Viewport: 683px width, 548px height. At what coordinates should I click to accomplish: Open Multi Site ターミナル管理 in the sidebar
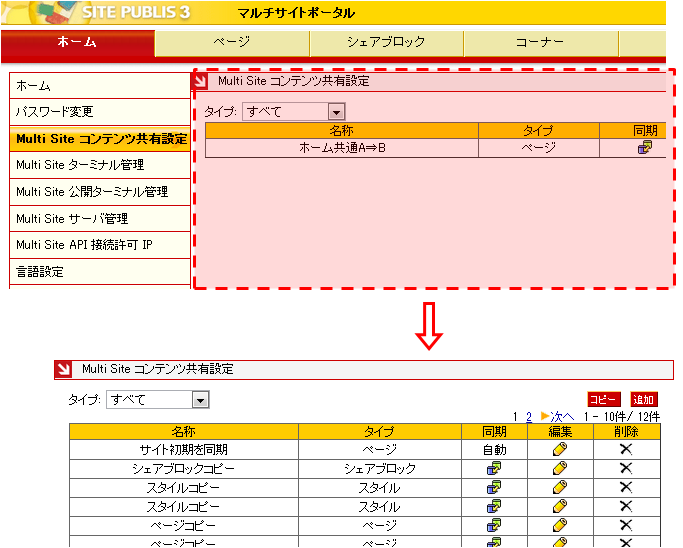(100, 165)
